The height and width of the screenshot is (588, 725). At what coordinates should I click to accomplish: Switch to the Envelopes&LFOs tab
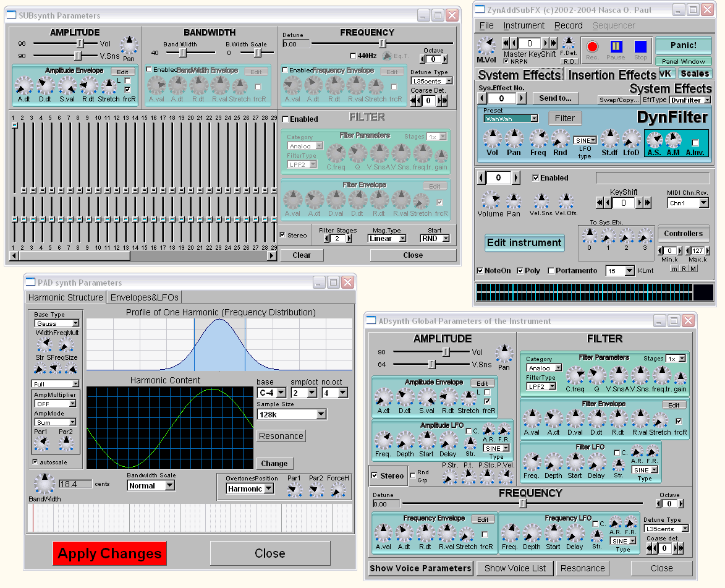tap(144, 297)
